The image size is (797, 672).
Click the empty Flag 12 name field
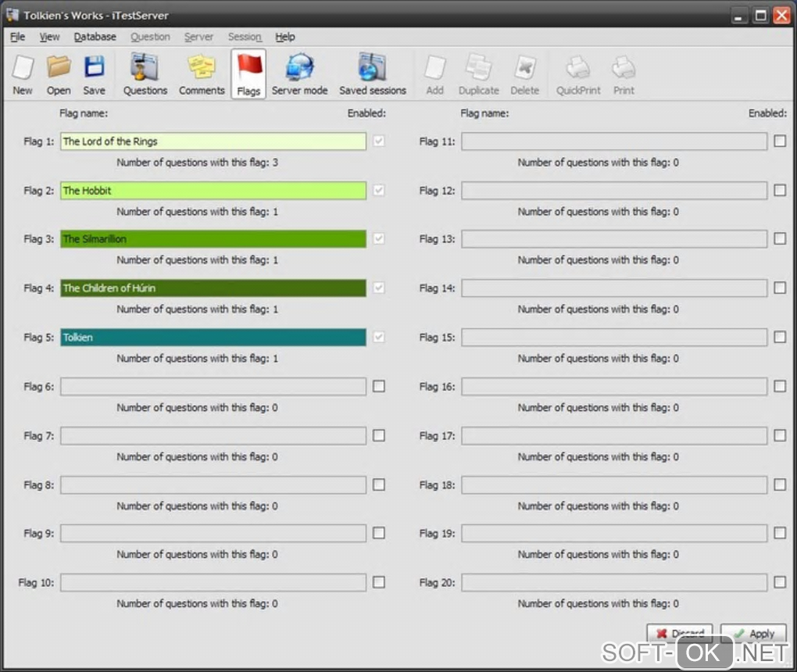click(x=614, y=191)
